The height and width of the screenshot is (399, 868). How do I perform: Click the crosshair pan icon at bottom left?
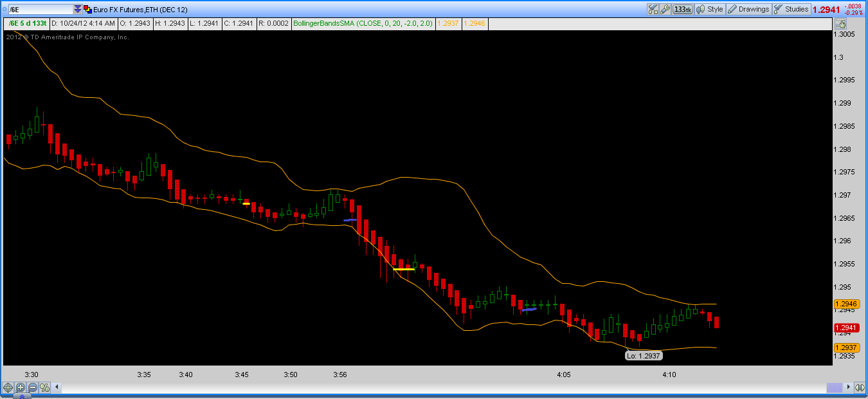point(8,387)
